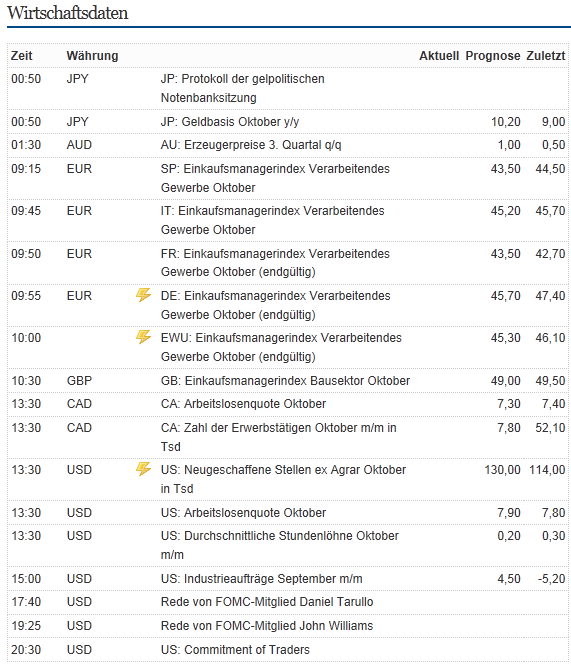571x669 pixels.
Task: Select the Zeit column header
Action: point(22,56)
